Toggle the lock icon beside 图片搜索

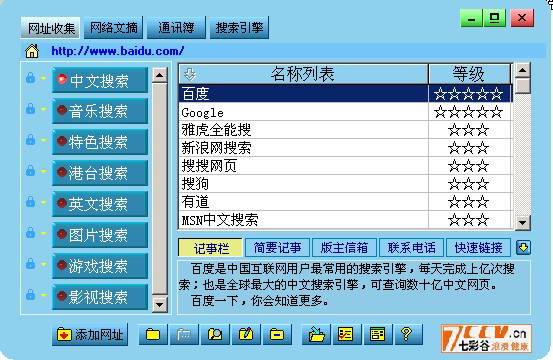click(x=31, y=233)
